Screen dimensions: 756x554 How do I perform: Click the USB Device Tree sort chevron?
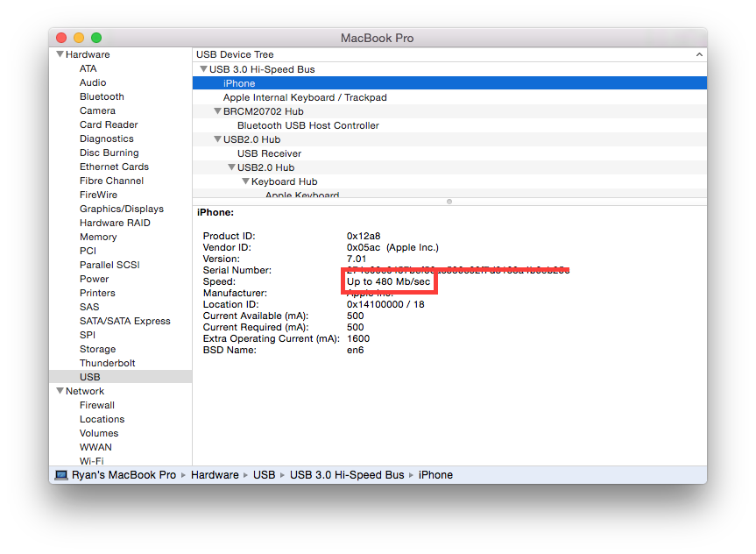[699, 54]
